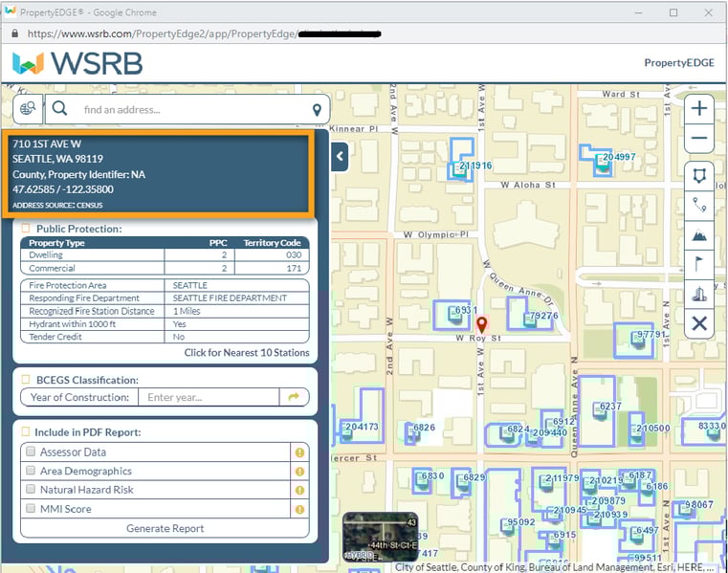Click the Fire Protection Area row
Screen dimensions: 728x573
165,285
